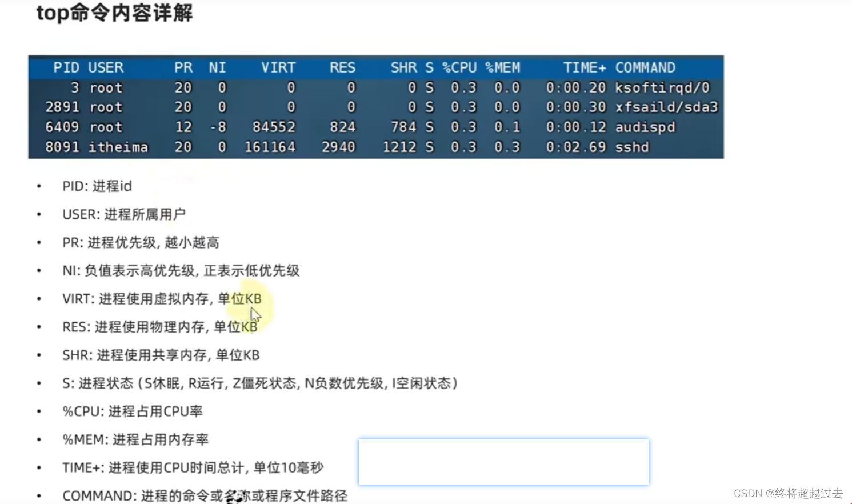Click VIRT value 161164
Screen dimensions: 852x504
[x=270, y=147]
